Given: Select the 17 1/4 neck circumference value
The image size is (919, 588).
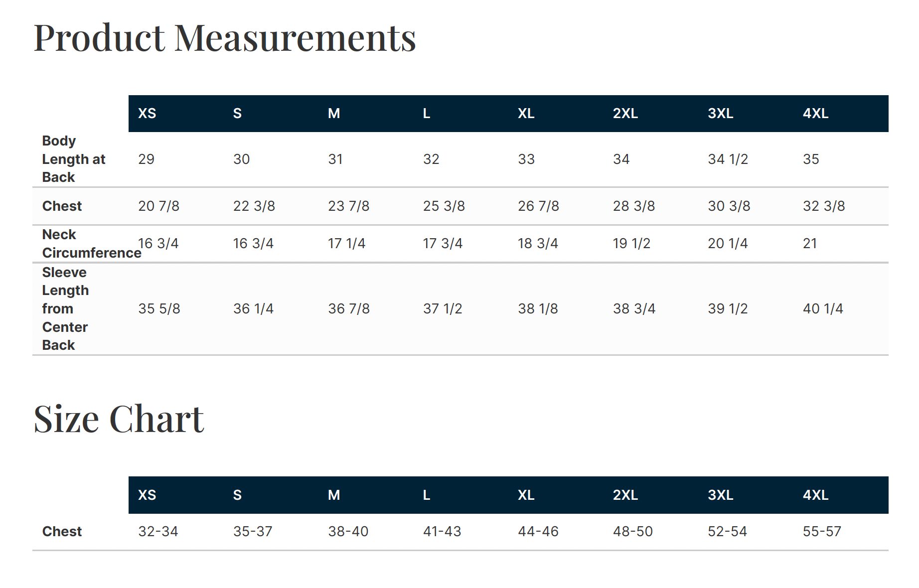Looking at the screenshot, I should point(346,244).
